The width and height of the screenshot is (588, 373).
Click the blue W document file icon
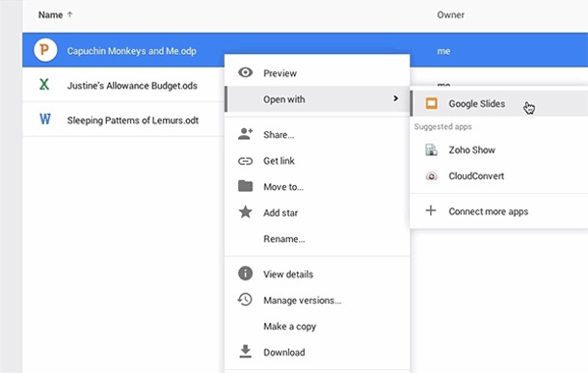tap(45, 120)
